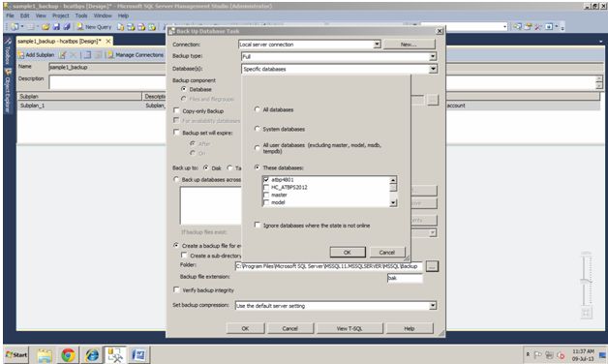Click the Add Subplan toolbar button
608x364 pixels.
[36, 55]
